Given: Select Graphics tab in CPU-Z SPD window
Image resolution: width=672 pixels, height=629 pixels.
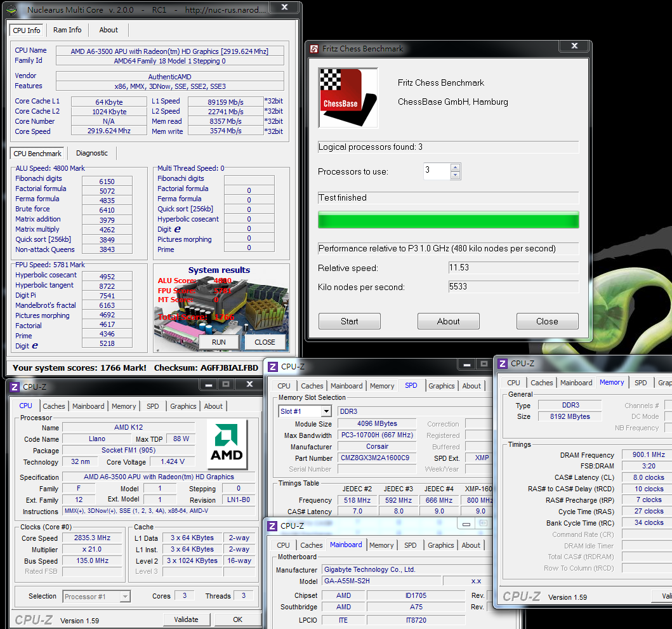Looking at the screenshot, I should point(442,386).
